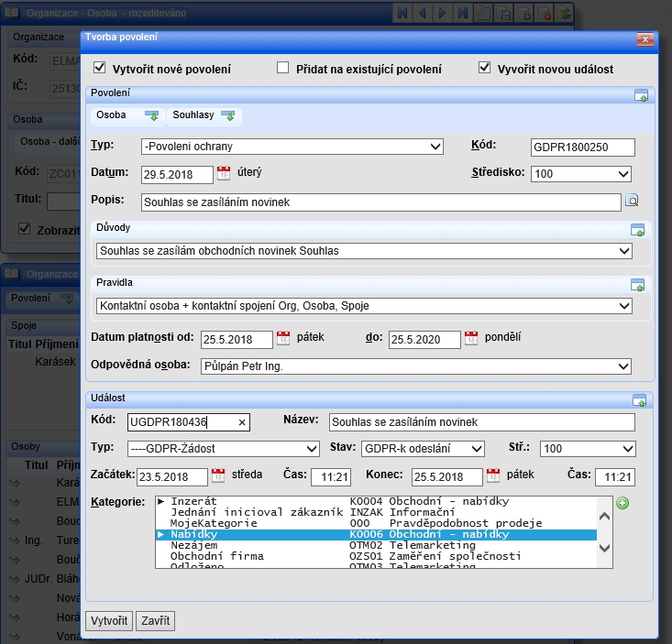Open calendar for validity 'do' date
The width and height of the screenshot is (672, 644).
coord(471,338)
